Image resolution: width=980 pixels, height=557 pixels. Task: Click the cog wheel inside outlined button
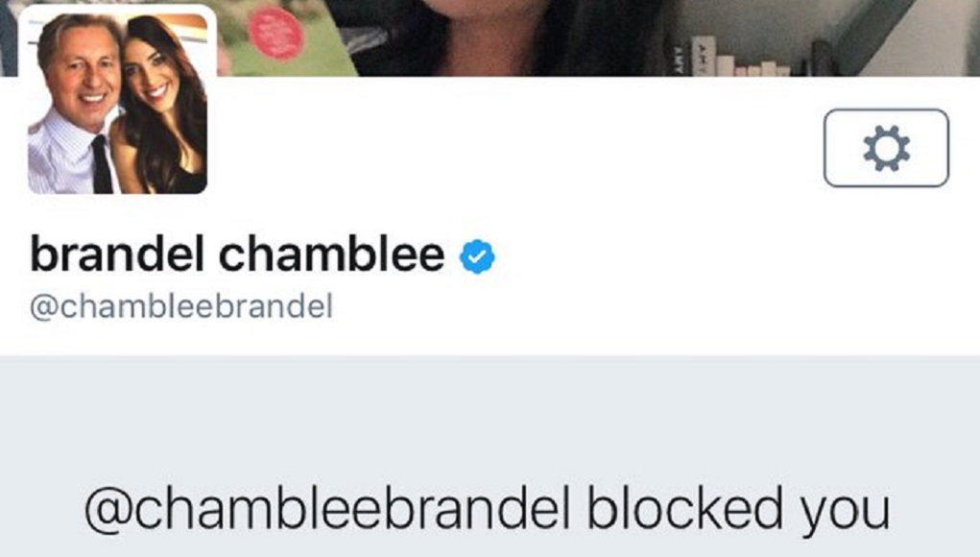(x=886, y=148)
